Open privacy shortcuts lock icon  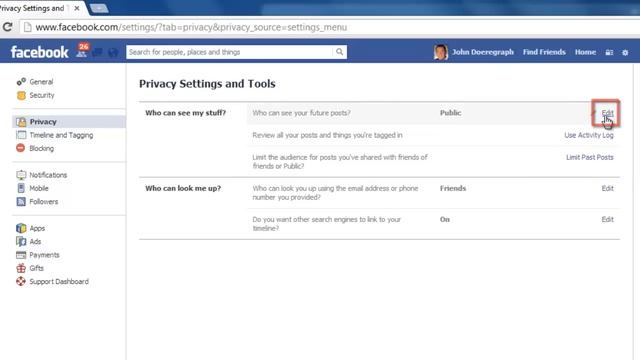(x=609, y=52)
